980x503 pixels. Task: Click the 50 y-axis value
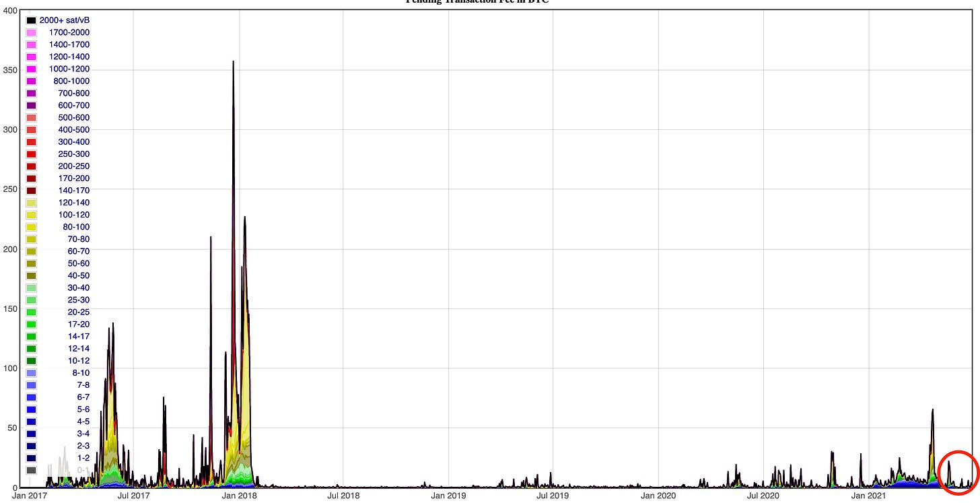pos(13,428)
